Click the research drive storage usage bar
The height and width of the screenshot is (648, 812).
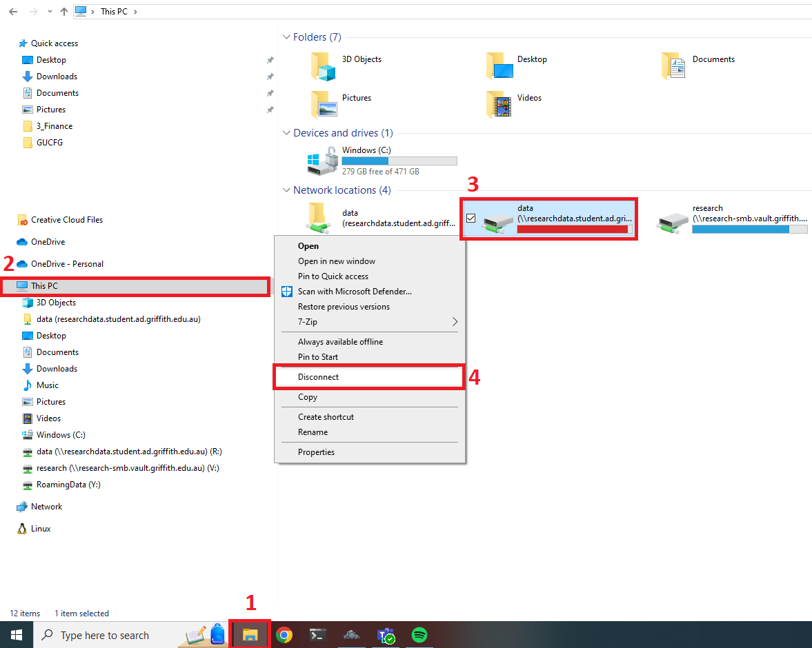(x=749, y=230)
